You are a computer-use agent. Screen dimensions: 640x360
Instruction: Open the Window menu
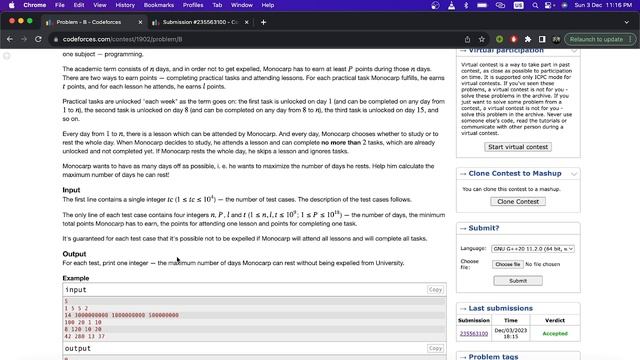click(x=242, y=5)
